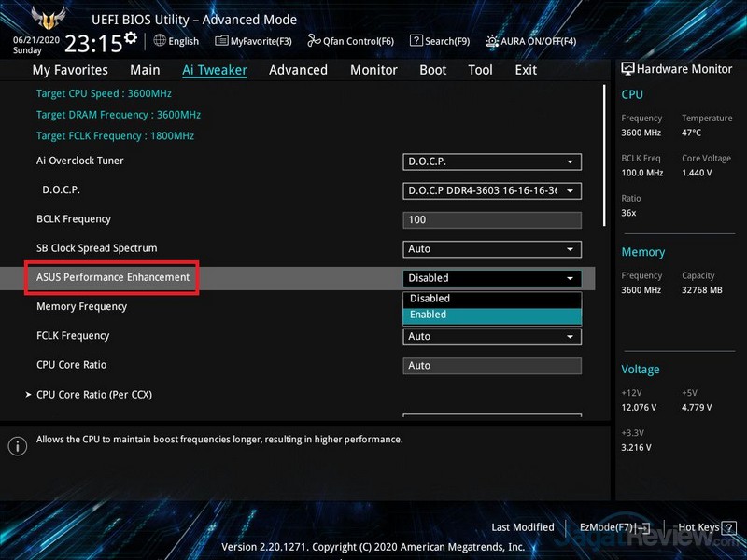Open the FCLK Frequency dropdown
The width and height of the screenshot is (747, 560).
click(492, 337)
